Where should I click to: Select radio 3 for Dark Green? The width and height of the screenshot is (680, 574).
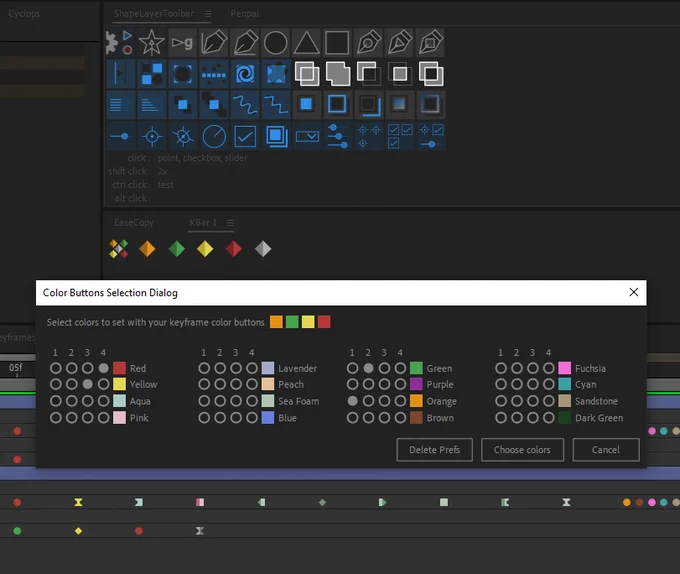click(x=533, y=417)
